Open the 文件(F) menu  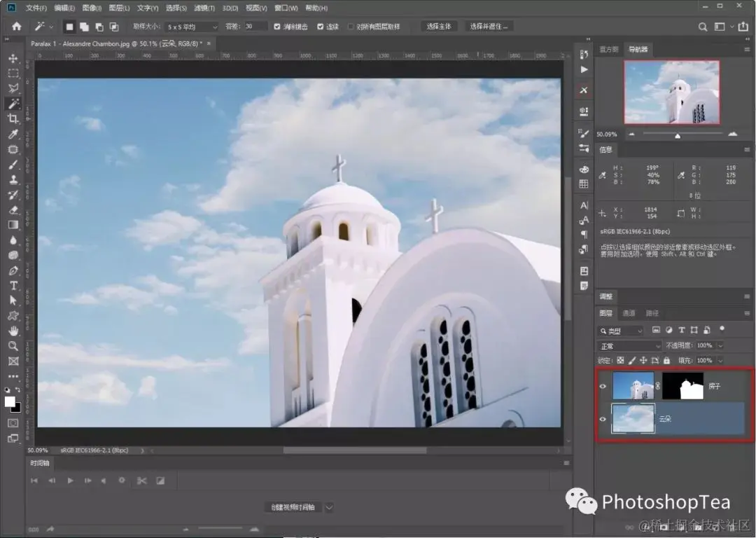tap(36, 8)
